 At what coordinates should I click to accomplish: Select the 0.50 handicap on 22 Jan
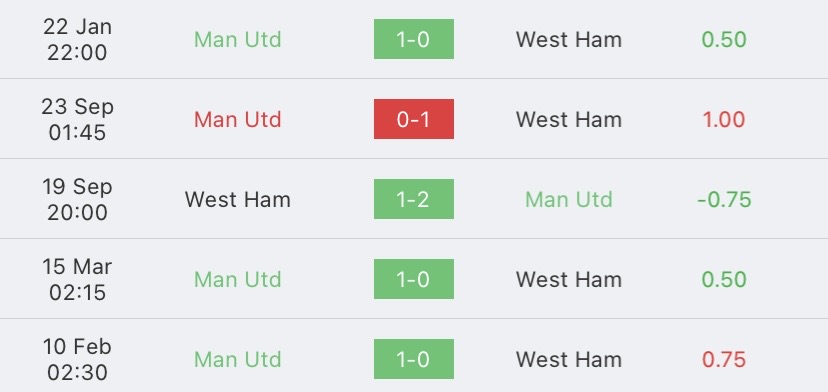point(724,40)
